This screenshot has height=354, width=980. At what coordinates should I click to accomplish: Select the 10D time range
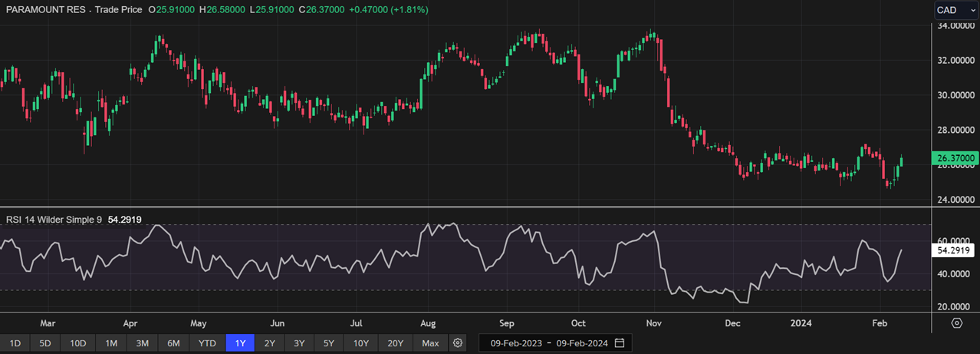pos(77,342)
